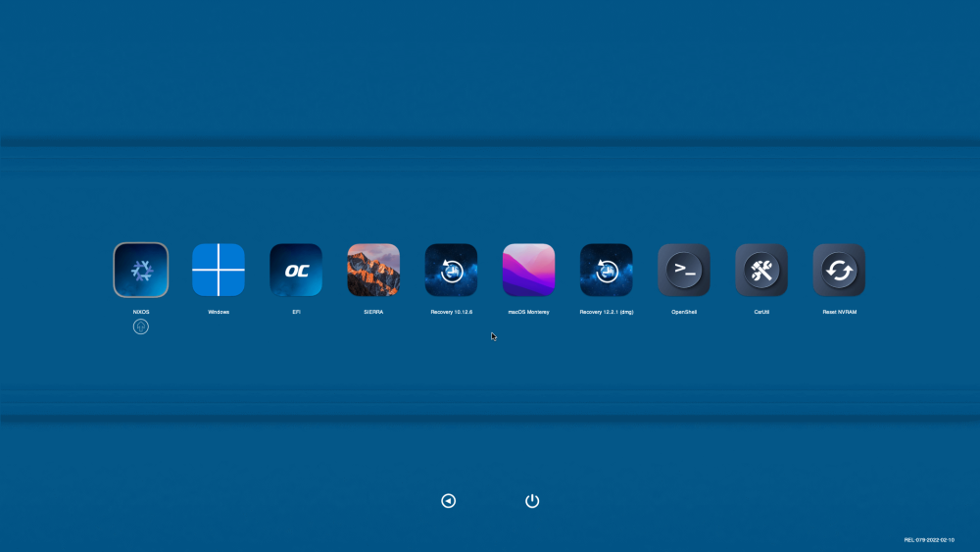980x552 pixels.
Task: Launch Recovery 12.2.1 (dmg) icon
Action: click(x=607, y=270)
